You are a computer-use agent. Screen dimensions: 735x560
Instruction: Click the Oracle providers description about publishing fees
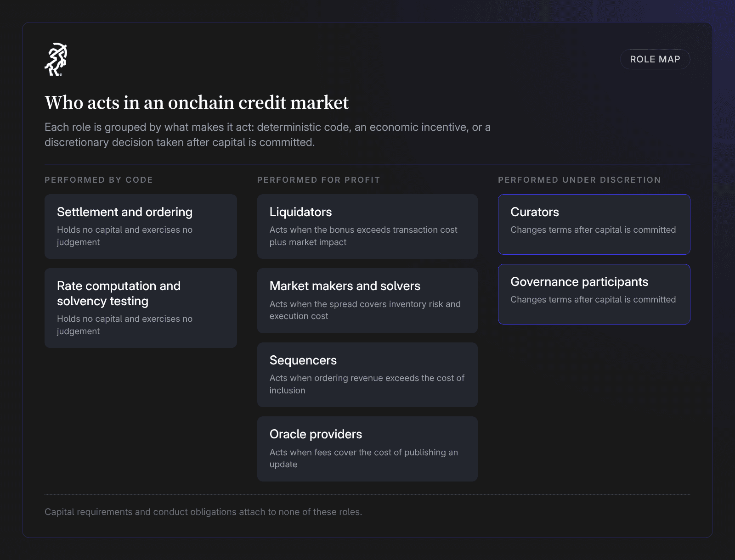pos(364,458)
